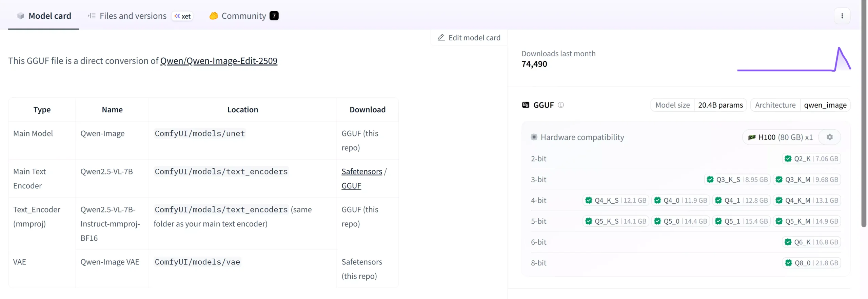Select the Q5_1 15.4 GB quantization
868x299 pixels.
741,221
